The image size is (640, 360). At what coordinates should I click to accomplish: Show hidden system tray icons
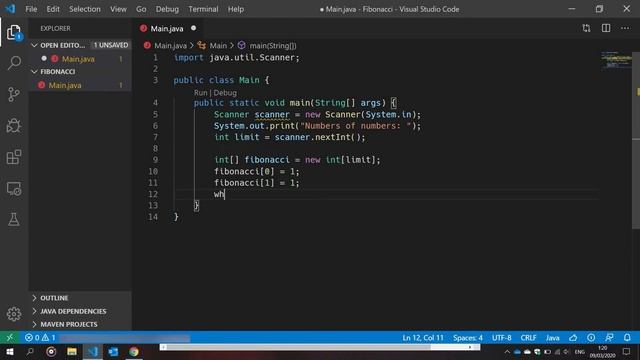(x=507, y=351)
